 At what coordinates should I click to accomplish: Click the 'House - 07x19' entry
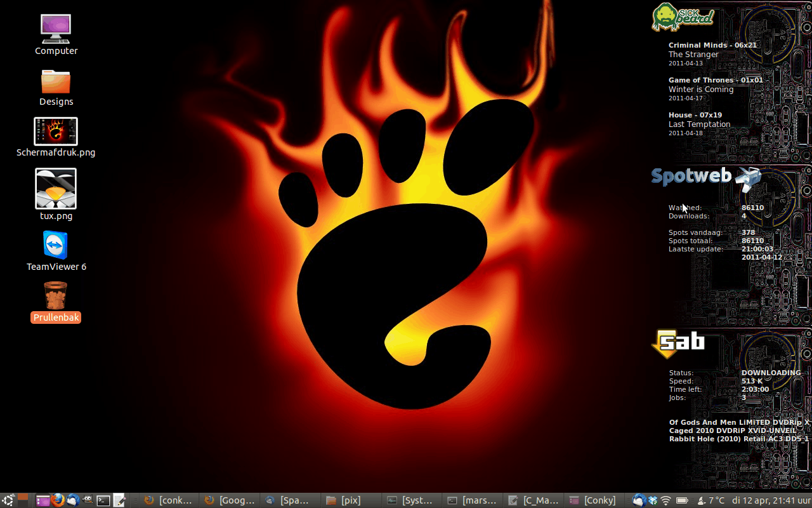(x=695, y=115)
